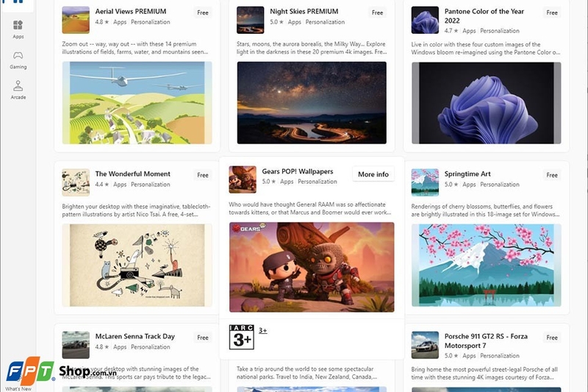Click the McLaren Senna Track Day title

135,336
